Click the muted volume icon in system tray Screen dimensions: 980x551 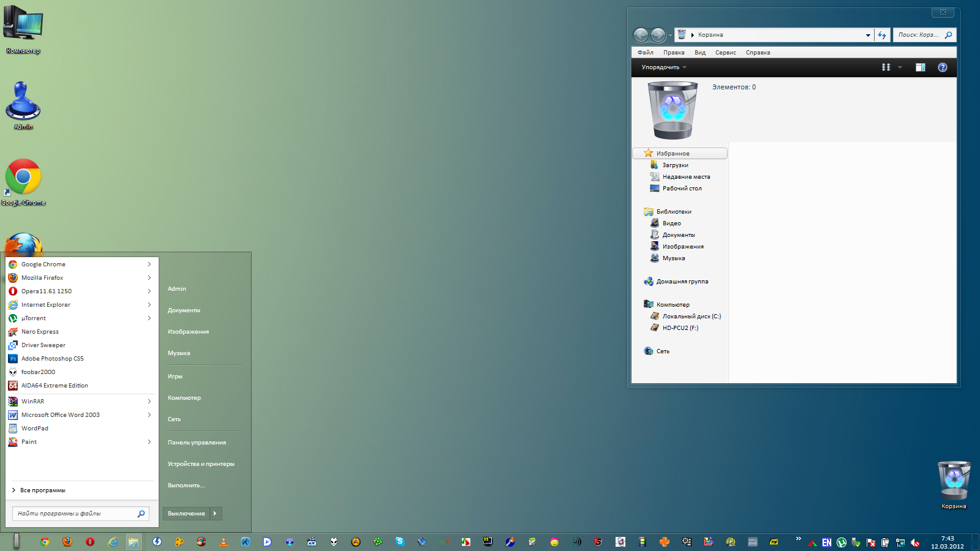915,542
